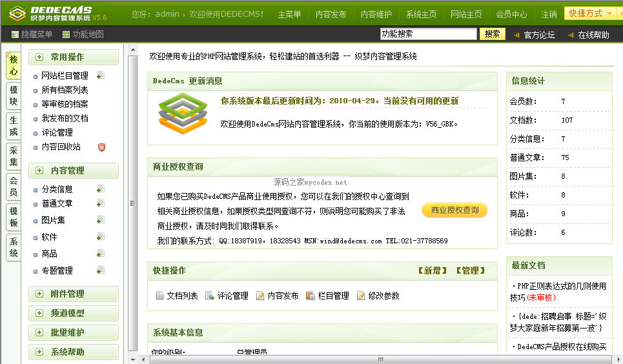Viewport: 623px width, 364px height.
Task: Select the 采集 vertical tab
Action: click(x=14, y=156)
